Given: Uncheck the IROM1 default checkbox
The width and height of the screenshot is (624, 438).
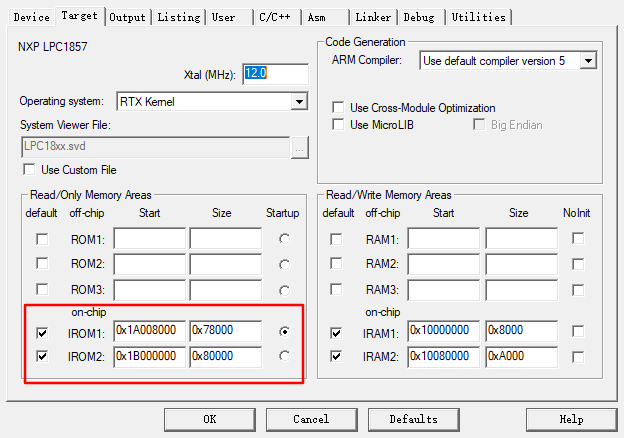Looking at the screenshot, I should coord(42,333).
